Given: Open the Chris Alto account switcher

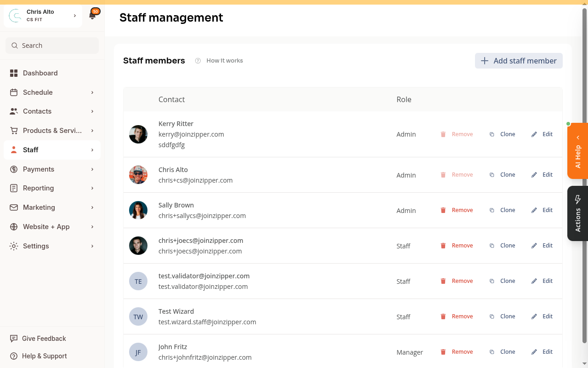Looking at the screenshot, I should coord(43,16).
